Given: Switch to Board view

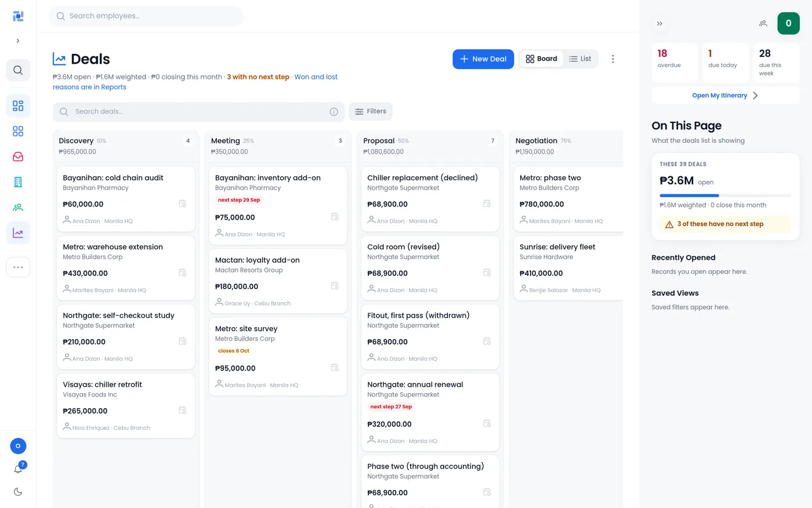Looking at the screenshot, I should click(541, 59).
